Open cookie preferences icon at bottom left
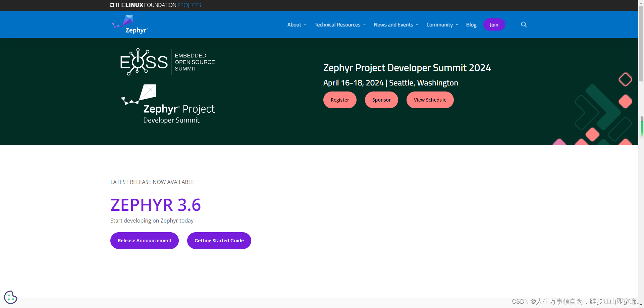The width and height of the screenshot is (644, 308). (x=11, y=297)
